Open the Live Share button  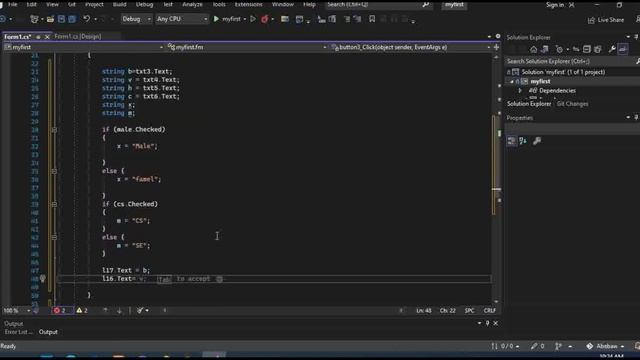[606, 20]
